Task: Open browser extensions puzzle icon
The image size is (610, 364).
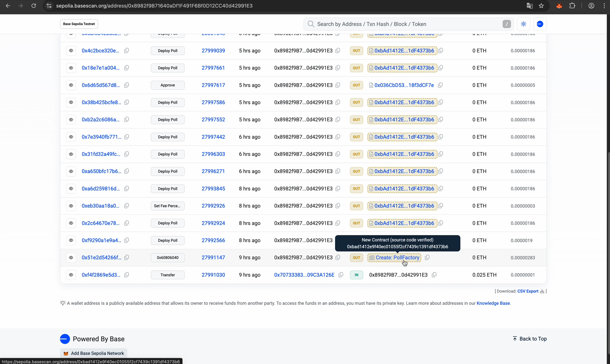Action: [572, 6]
